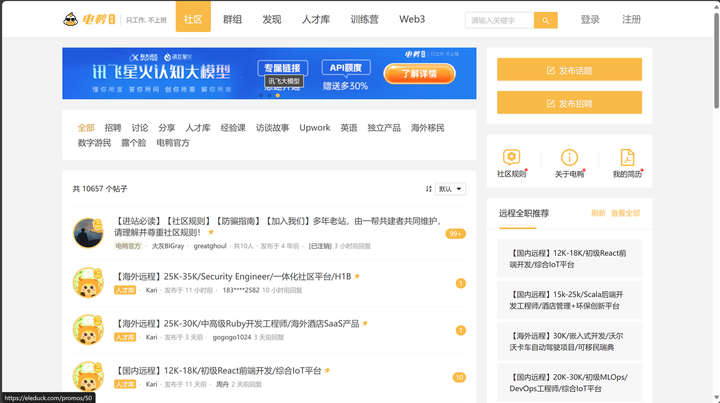Click the 发布招聘 button
720x403 pixels.
569,103
